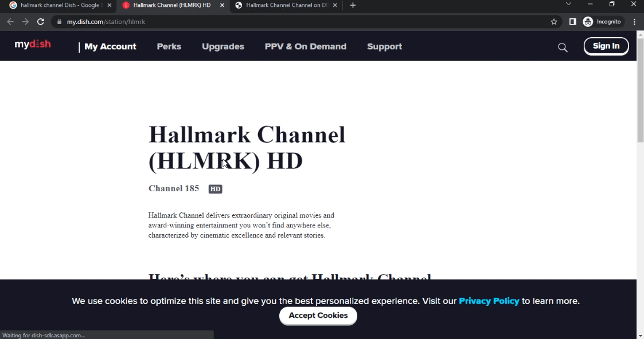644x339 pixels.
Task: Click the mydish logo
Action: pyautogui.click(x=33, y=44)
